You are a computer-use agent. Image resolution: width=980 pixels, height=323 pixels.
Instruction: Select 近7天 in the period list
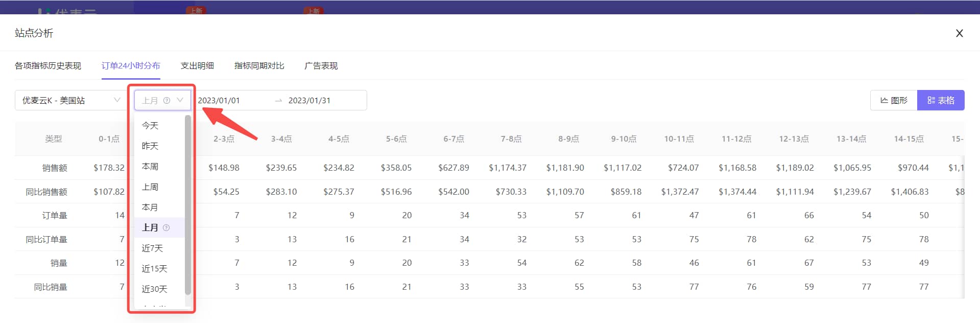(x=159, y=248)
